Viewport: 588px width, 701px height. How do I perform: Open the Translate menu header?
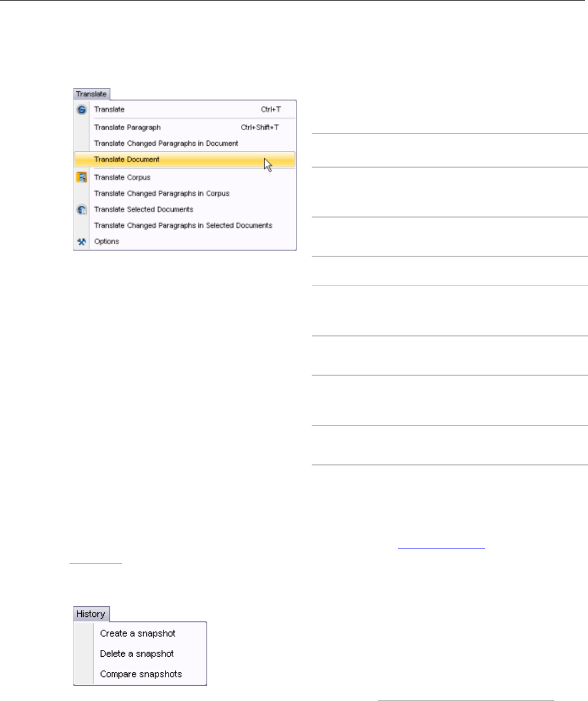[x=91, y=94]
